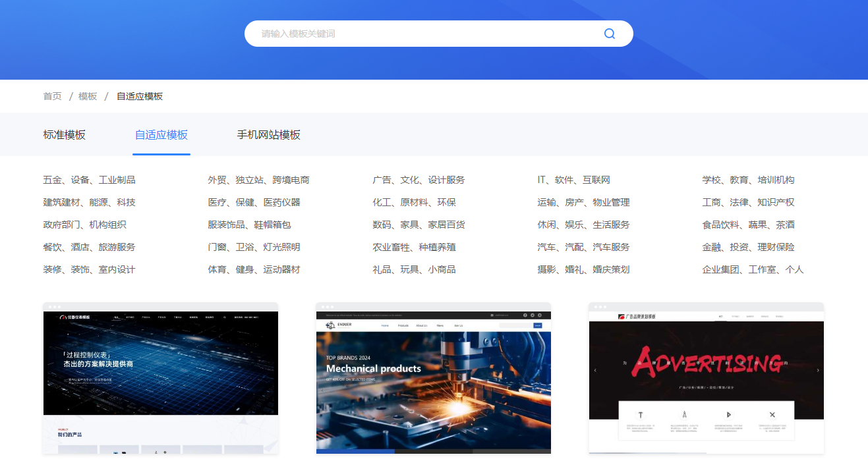
Task: Click the email icon in ENDUER top bar
Action: [492, 315]
